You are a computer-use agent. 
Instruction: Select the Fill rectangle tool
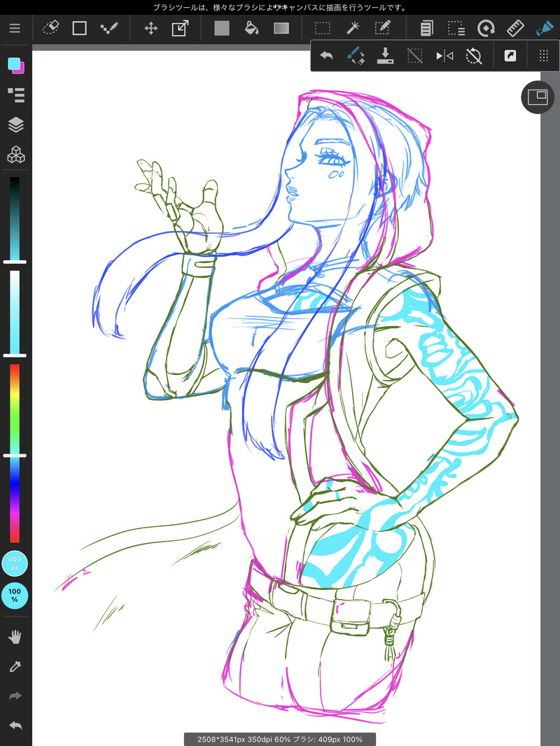[222, 28]
